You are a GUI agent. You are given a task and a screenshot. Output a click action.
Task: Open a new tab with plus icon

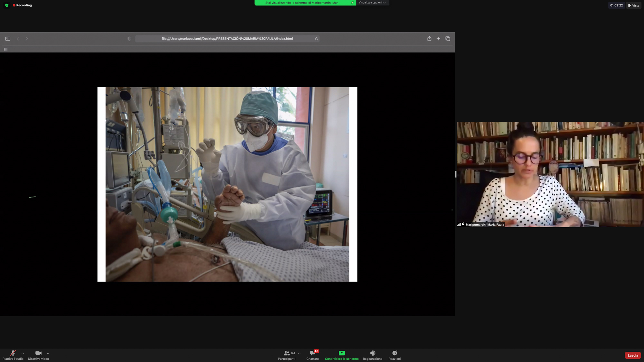pyautogui.click(x=438, y=39)
